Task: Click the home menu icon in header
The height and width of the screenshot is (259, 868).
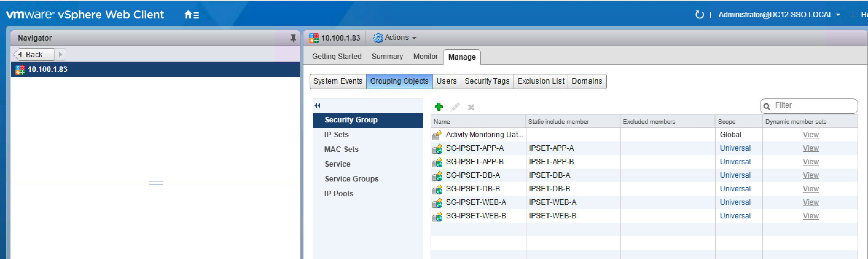Action: coord(192,15)
